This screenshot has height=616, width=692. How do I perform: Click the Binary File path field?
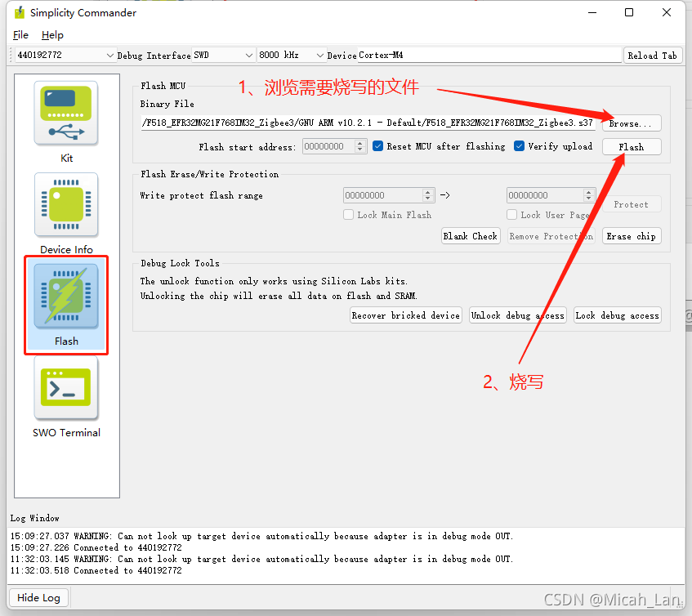[x=368, y=123]
